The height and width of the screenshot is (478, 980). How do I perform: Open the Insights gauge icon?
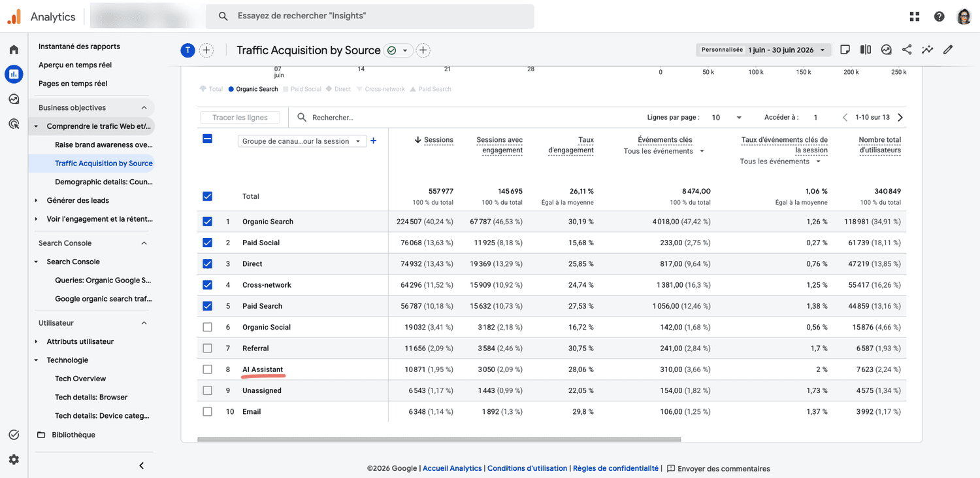point(887,50)
